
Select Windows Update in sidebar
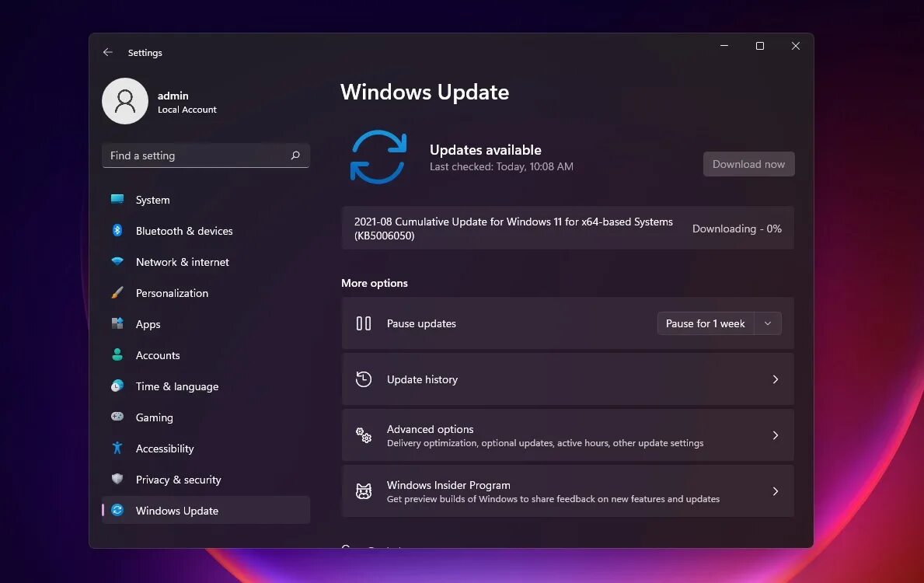tap(206, 511)
